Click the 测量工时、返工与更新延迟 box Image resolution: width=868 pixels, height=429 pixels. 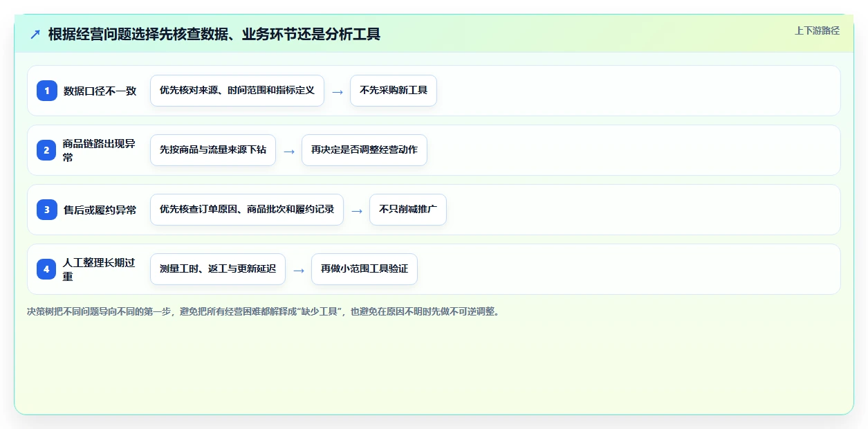click(218, 269)
